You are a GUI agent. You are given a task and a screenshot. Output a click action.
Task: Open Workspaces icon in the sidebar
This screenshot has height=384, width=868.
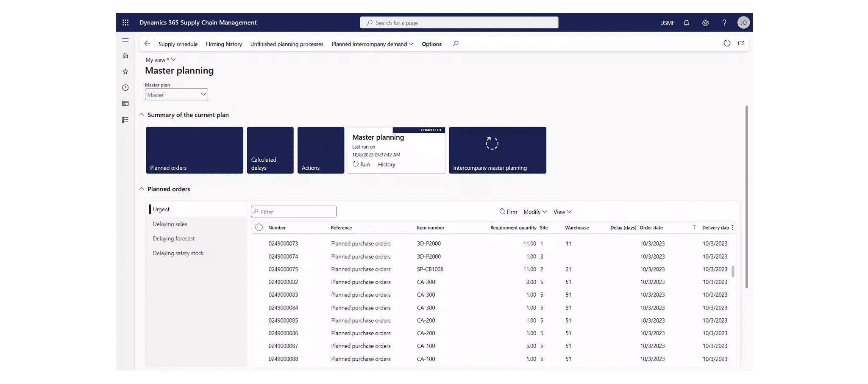tap(125, 104)
